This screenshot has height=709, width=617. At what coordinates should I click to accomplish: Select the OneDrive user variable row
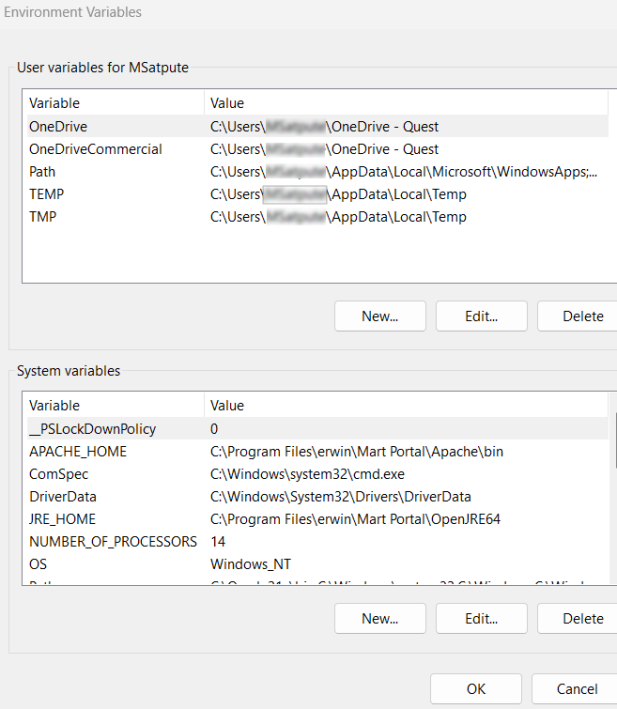[x=58, y=127]
